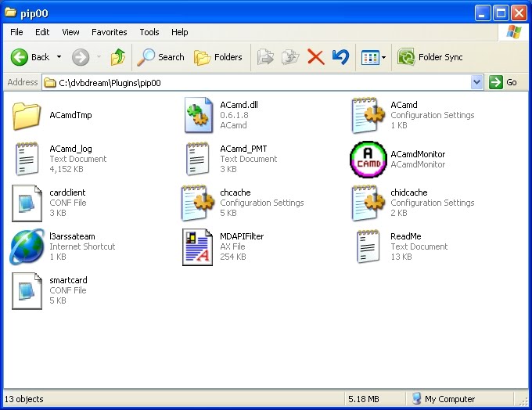Open the Edit menu
The image size is (532, 410).
coord(42,32)
